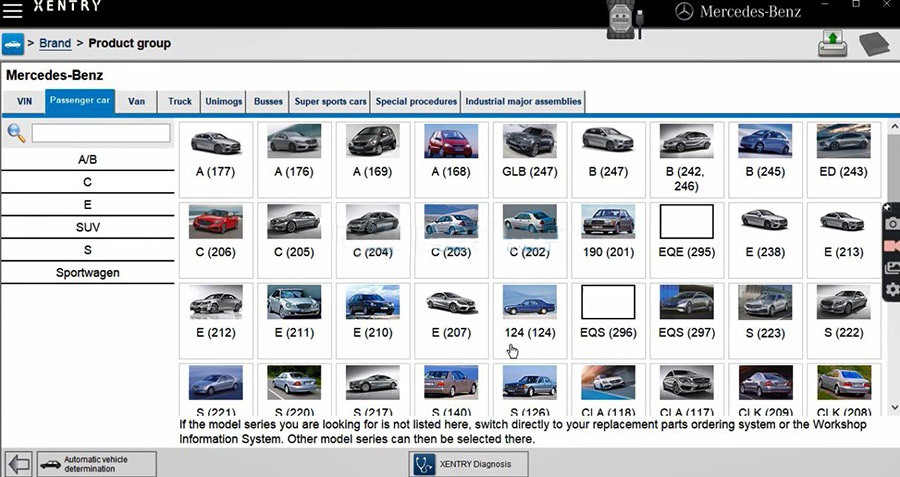Select model E (210)
The width and height of the screenshot is (900, 477).
(373, 320)
